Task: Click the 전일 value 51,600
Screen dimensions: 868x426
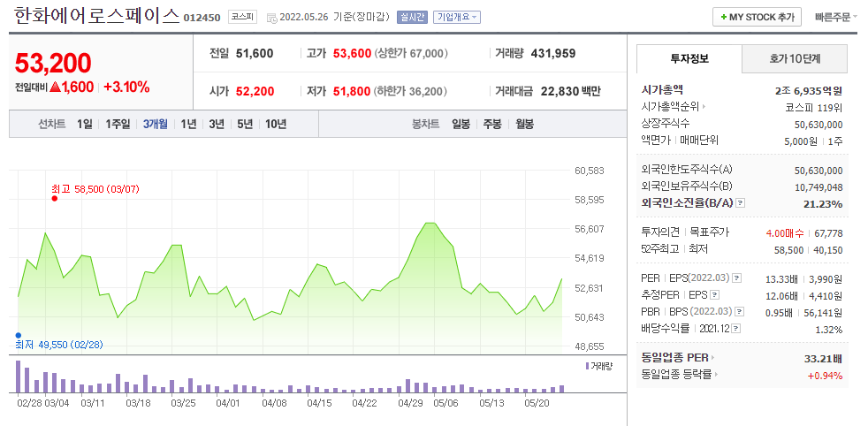Action: [255, 54]
